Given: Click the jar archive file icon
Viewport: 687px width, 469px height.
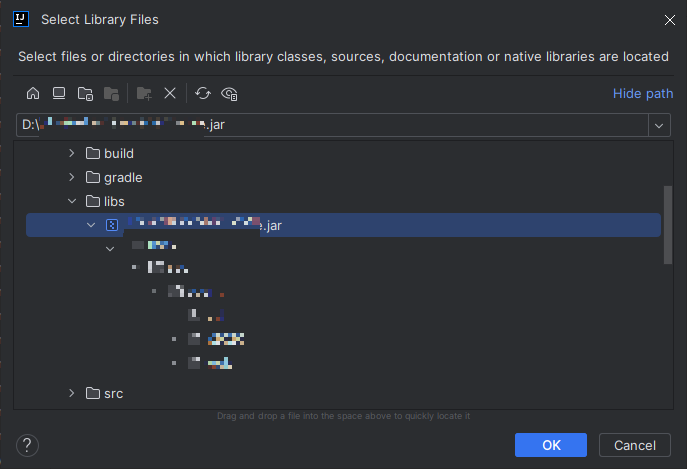Looking at the screenshot, I should coord(112,225).
